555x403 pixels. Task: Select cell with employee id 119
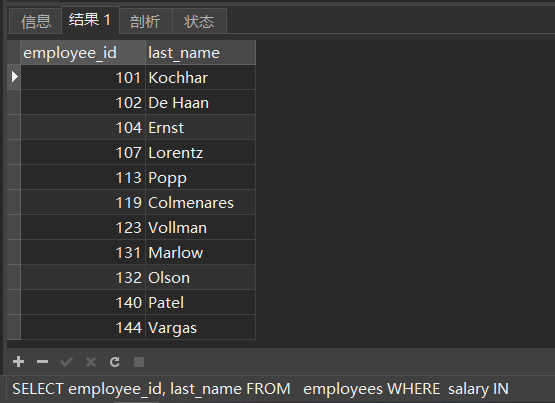coord(83,202)
